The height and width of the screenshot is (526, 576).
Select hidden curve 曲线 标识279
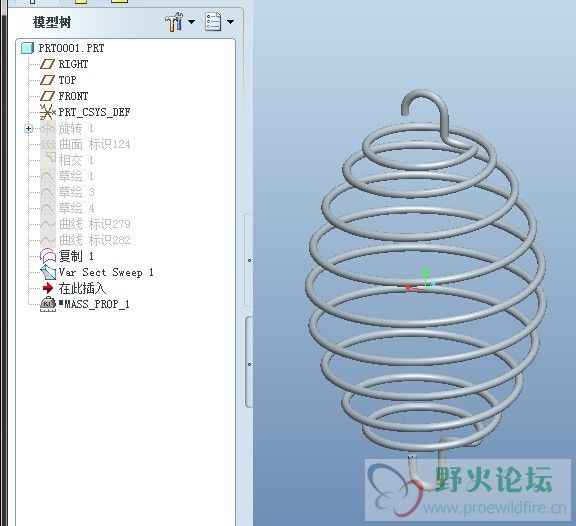[95, 224]
